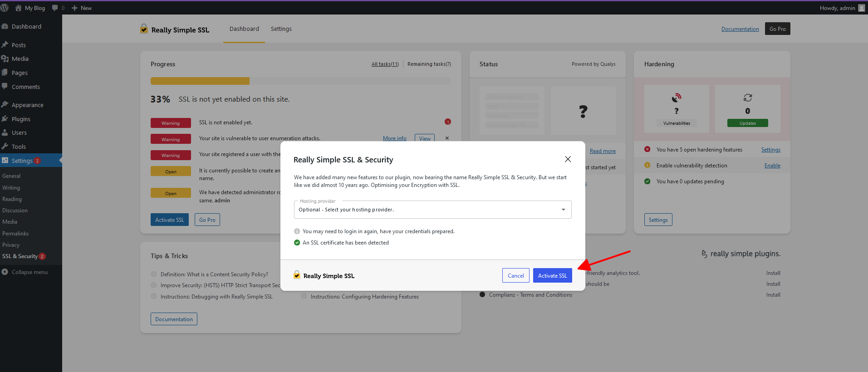The image size is (868, 372).
Task: Open Configuring Hardening Features instructions
Action: point(365,297)
